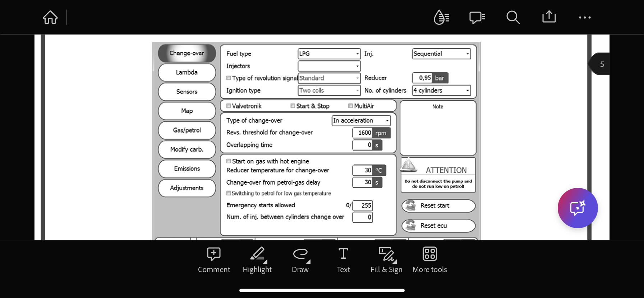
Task: Enable the Start & Stop checkbox
Action: (x=293, y=106)
